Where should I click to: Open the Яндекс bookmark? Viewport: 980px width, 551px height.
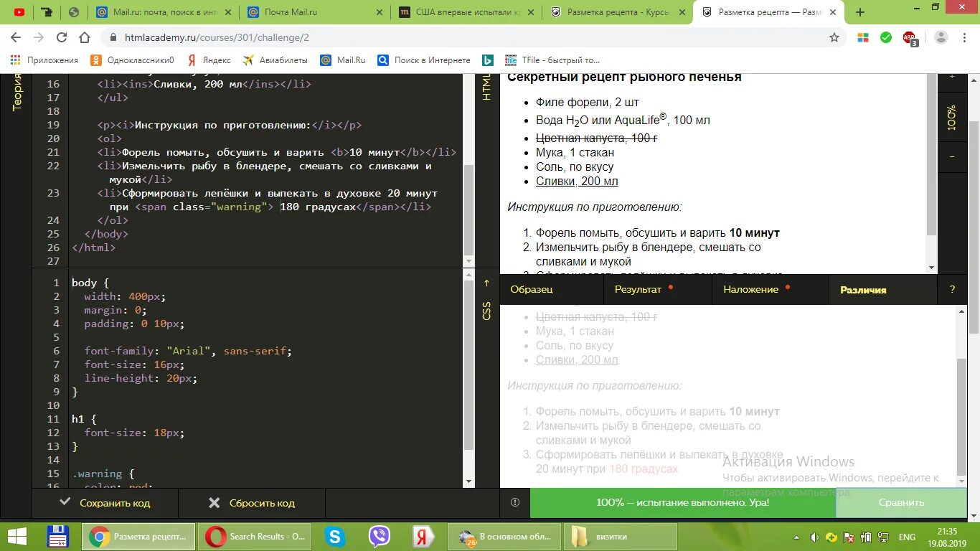pos(209,60)
